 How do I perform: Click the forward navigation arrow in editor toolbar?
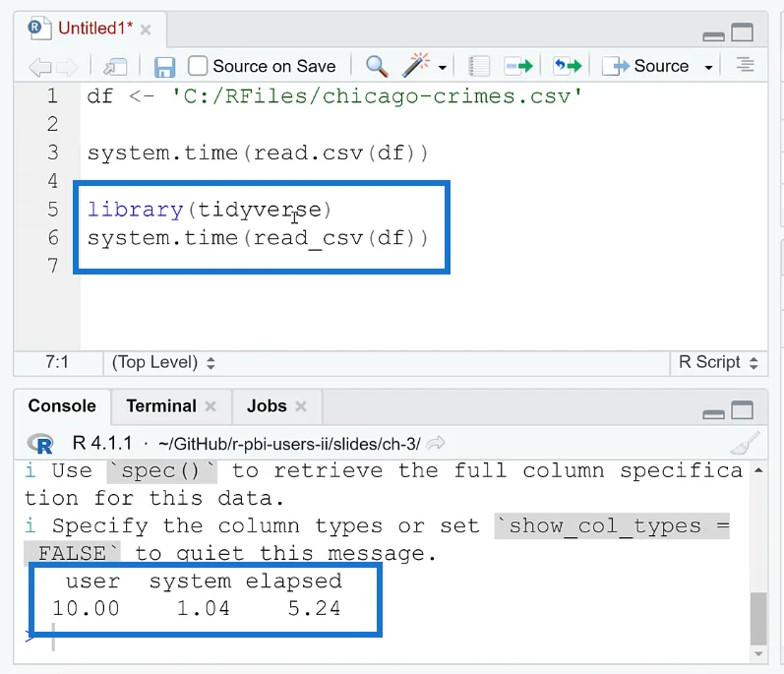pos(67,67)
